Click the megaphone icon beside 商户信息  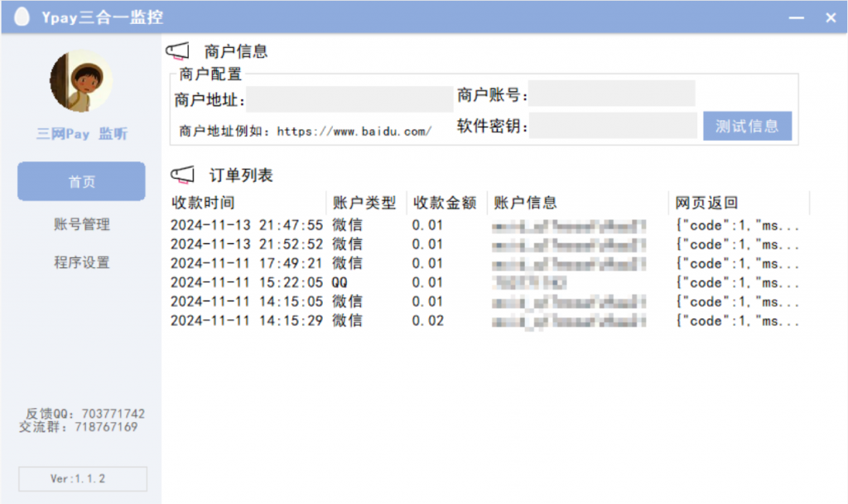pos(179,49)
